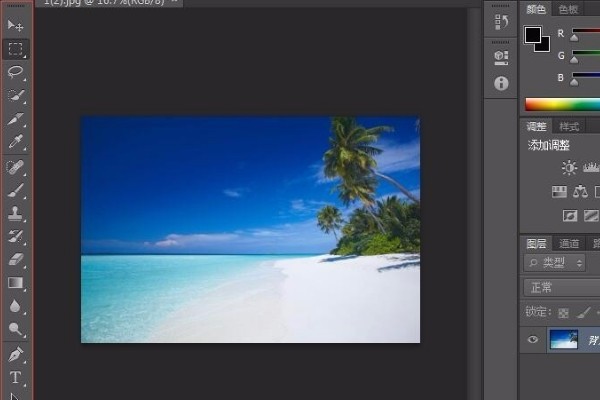Select the Dodge tool
This screenshot has width=600, height=400.
click(15, 329)
